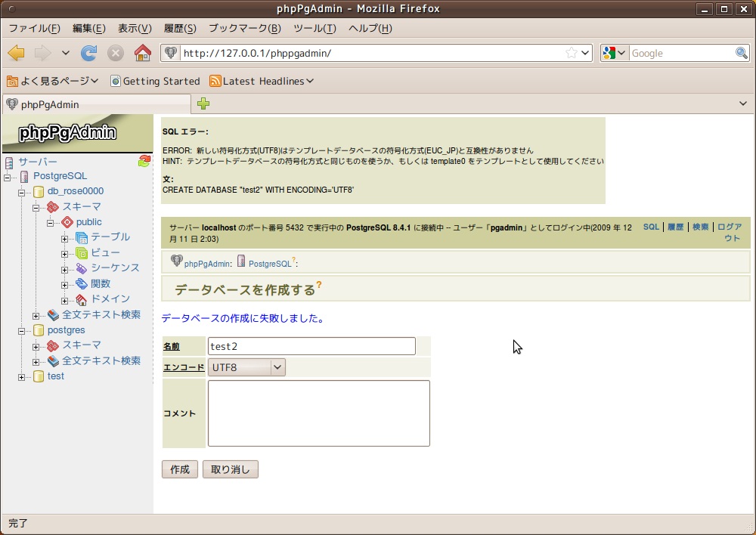Click the orange help question mark by データベースを作成する
Viewport: 756px width, 535px height.
pos(319,285)
